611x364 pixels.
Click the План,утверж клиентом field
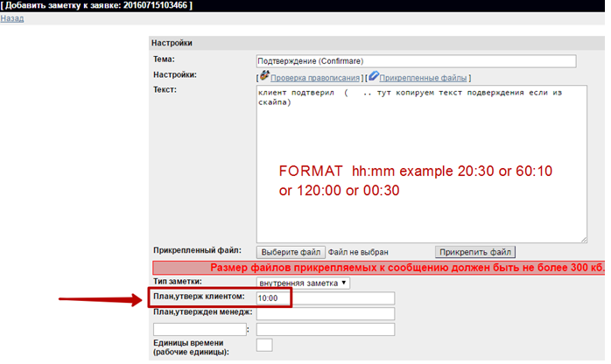pyautogui.click(x=326, y=298)
